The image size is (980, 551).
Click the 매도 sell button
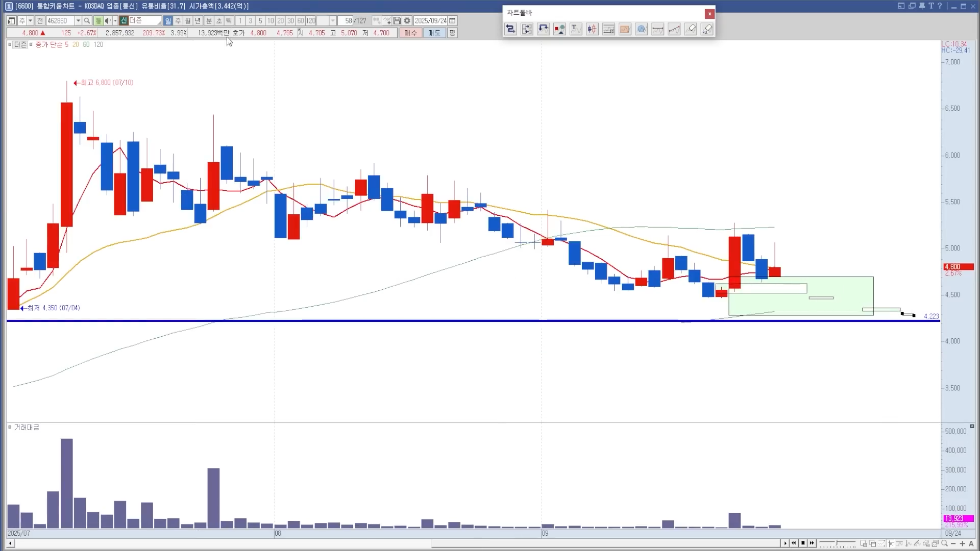point(434,33)
